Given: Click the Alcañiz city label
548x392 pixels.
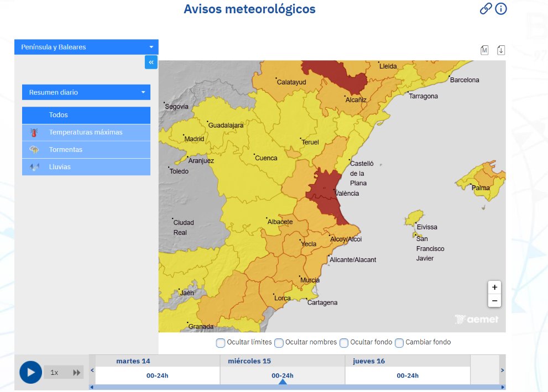Looking at the screenshot, I should click(x=356, y=100).
